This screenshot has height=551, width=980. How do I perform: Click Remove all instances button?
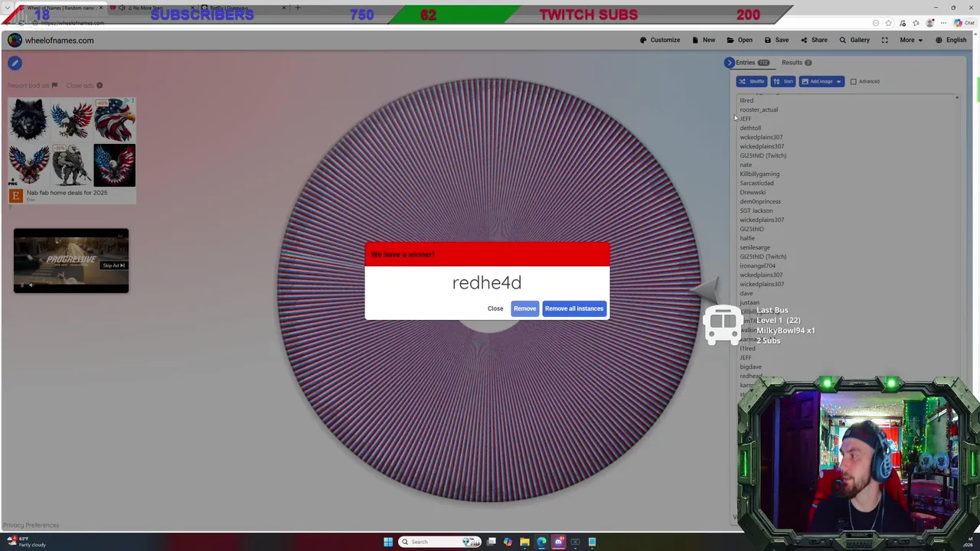point(574,308)
